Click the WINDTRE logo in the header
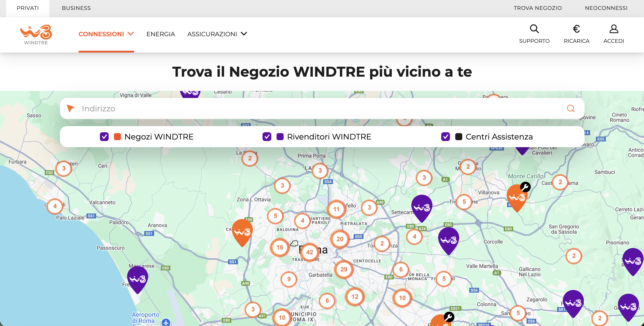The image size is (644, 326). coord(35,34)
